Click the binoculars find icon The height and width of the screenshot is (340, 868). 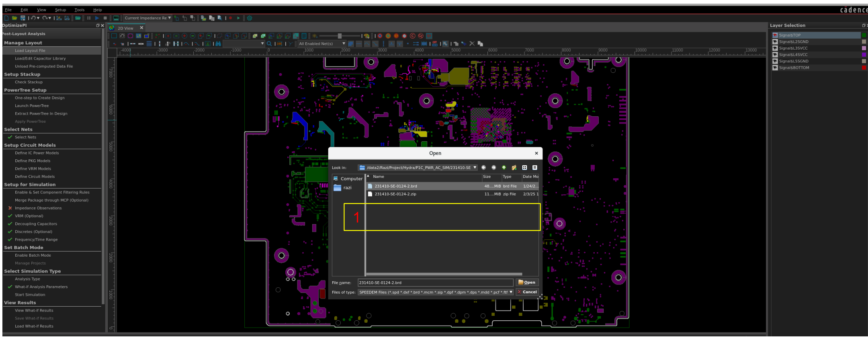(x=218, y=43)
